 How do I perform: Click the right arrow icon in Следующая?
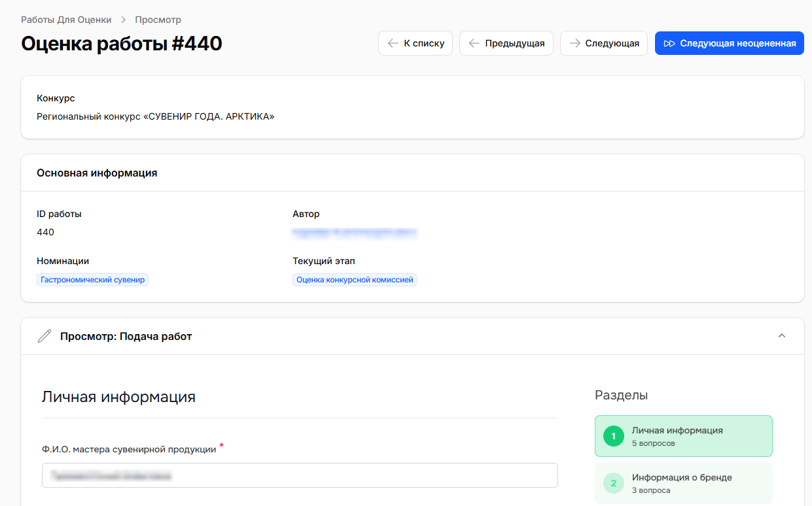point(574,43)
